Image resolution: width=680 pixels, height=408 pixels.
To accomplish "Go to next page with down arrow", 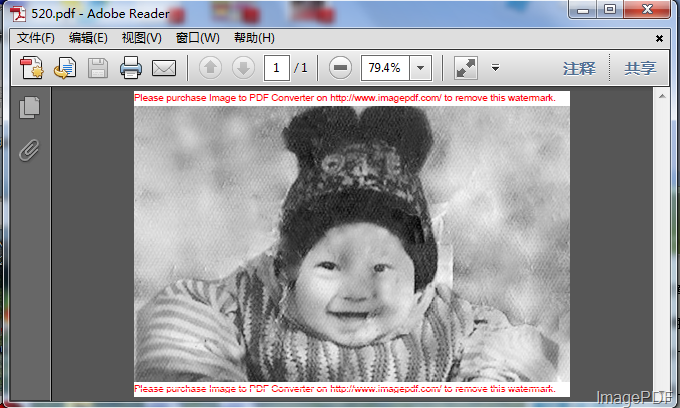I will [243, 68].
